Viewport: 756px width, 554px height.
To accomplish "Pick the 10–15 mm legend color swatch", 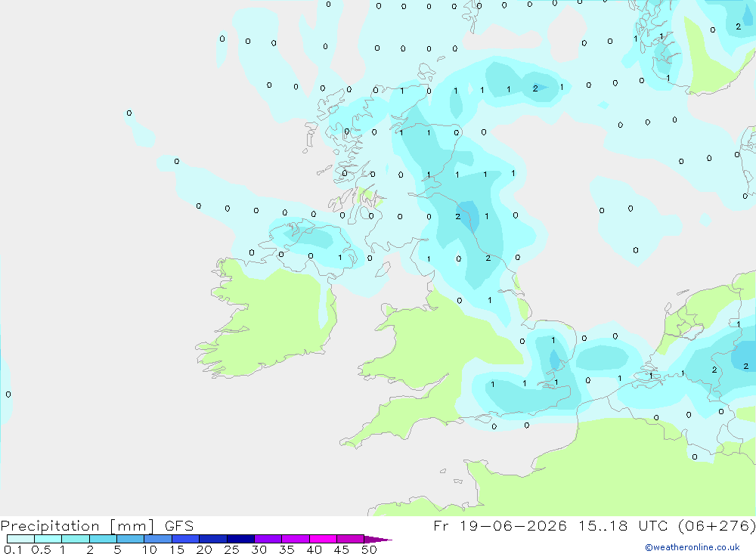I will [158, 539].
